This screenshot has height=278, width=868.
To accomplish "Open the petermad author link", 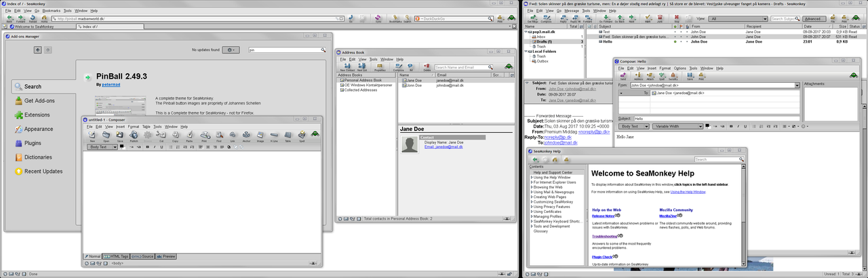I will point(111,85).
